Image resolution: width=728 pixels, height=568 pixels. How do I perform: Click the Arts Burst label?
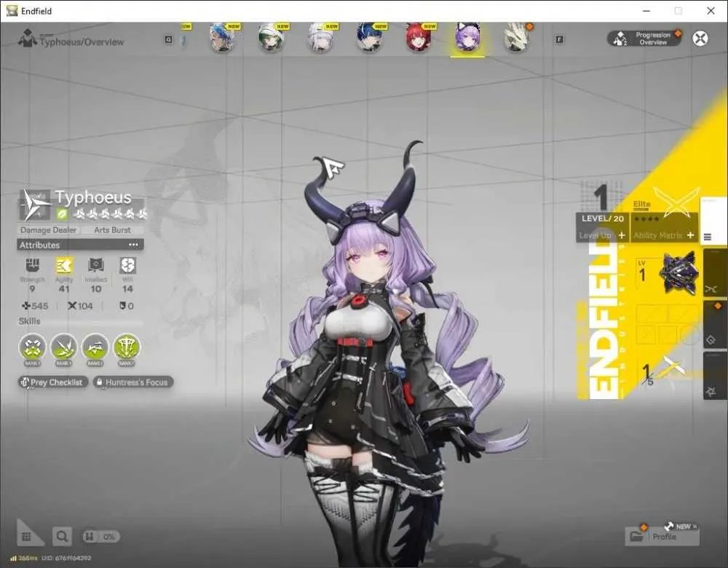pyautogui.click(x=112, y=230)
